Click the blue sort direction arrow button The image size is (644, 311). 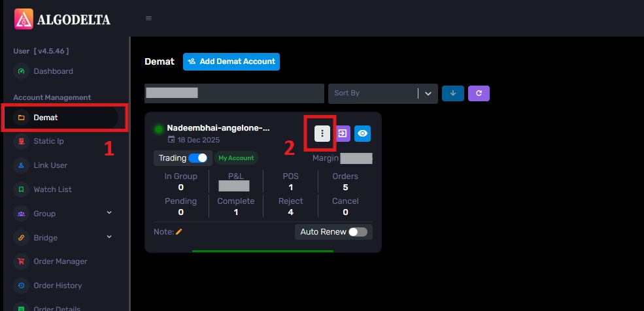[452, 93]
